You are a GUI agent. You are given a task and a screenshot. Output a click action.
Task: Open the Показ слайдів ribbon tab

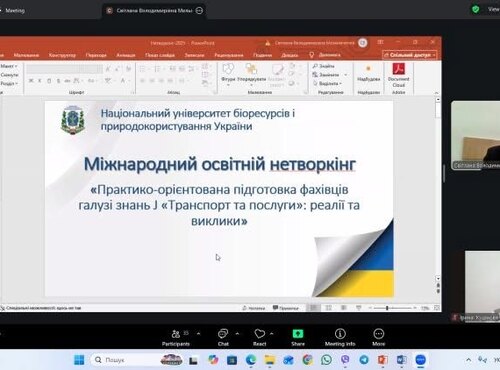pyautogui.click(x=160, y=55)
